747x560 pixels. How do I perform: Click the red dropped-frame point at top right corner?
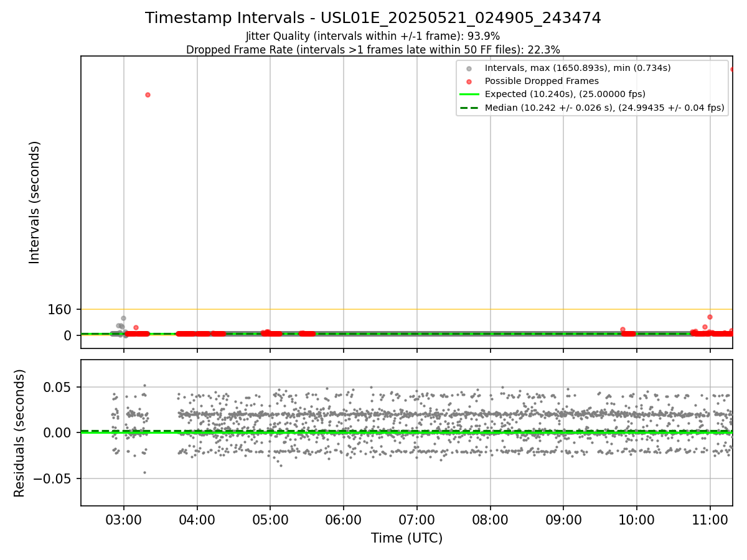731,69
